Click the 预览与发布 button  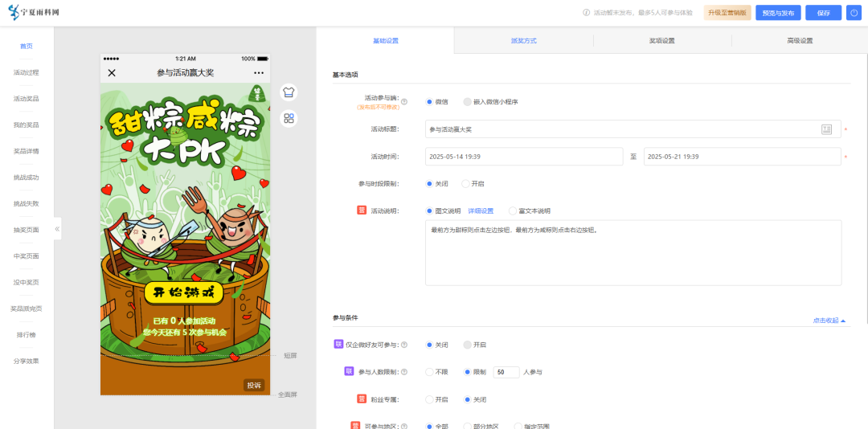pyautogui.click(x=778, y=12)
